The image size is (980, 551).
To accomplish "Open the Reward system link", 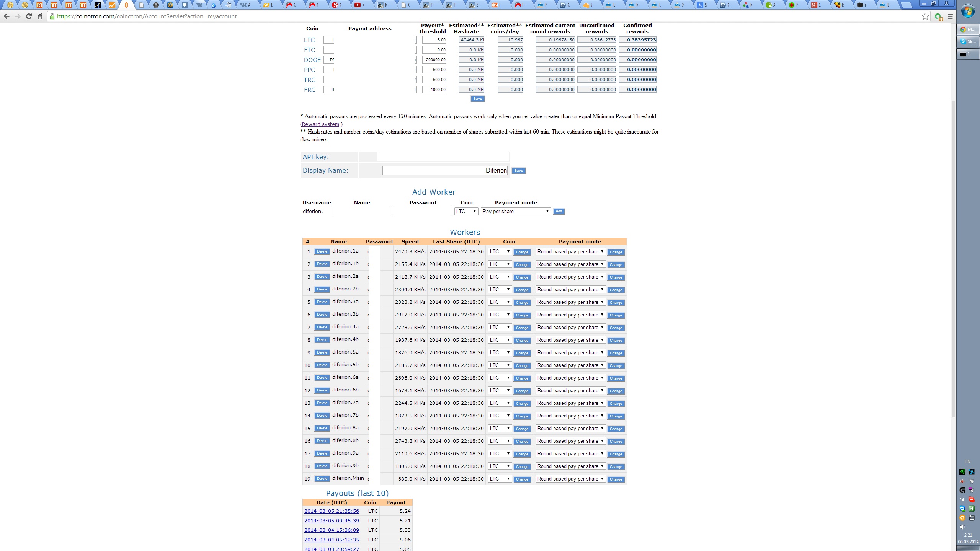I will tap(320, 124).
